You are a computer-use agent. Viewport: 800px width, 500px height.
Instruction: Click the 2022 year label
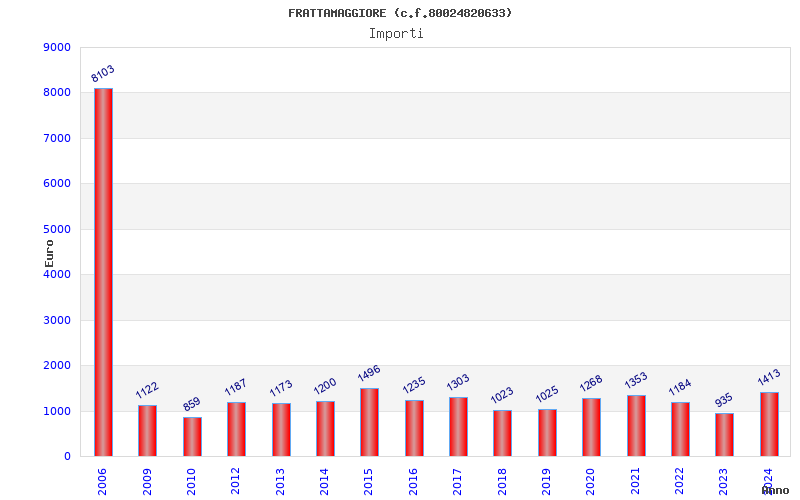pos(680,482)
